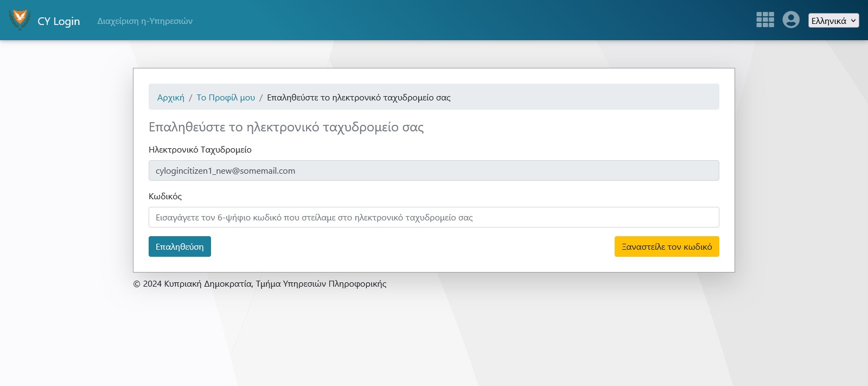
Task: Click the current breadcrumb Επαληθεύστε το ηλεκτρονικό ταχυδρομείο
Action: coord(359,98)
